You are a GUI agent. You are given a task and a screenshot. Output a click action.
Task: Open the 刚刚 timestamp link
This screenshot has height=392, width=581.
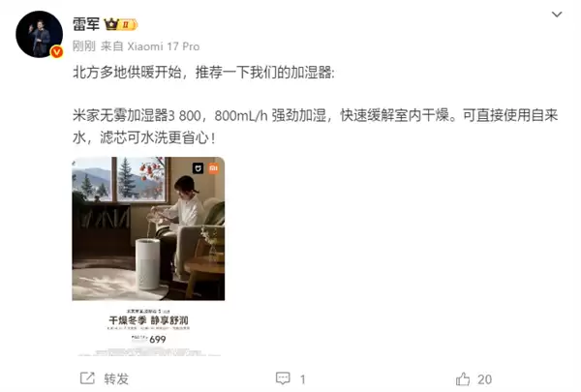point(83,46)
